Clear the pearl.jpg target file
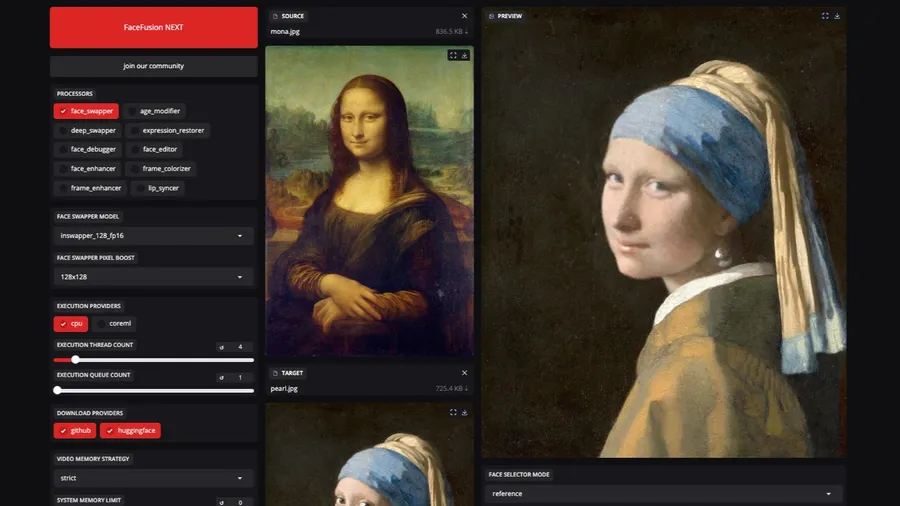 pos(464,373)
